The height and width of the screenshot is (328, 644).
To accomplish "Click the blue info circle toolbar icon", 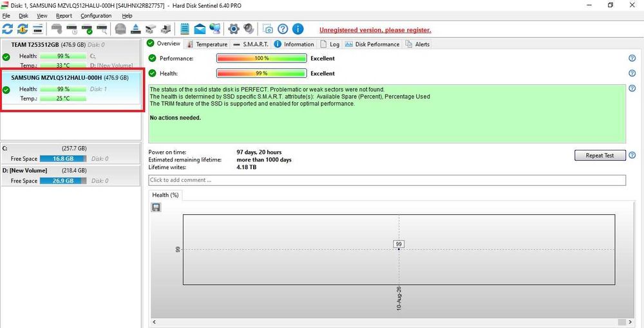I will tap(298, 29).
